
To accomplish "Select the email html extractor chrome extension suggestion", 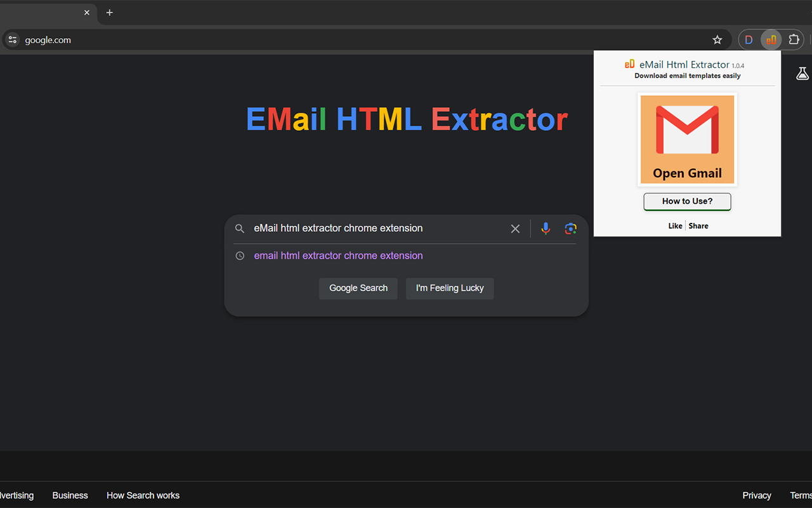I will (x=338, y=256).
